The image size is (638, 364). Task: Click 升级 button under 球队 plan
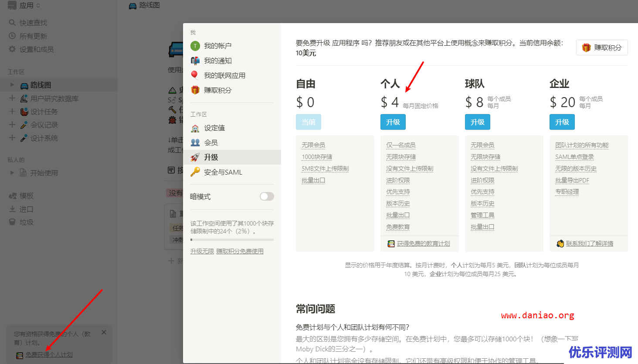pos(478,122)
